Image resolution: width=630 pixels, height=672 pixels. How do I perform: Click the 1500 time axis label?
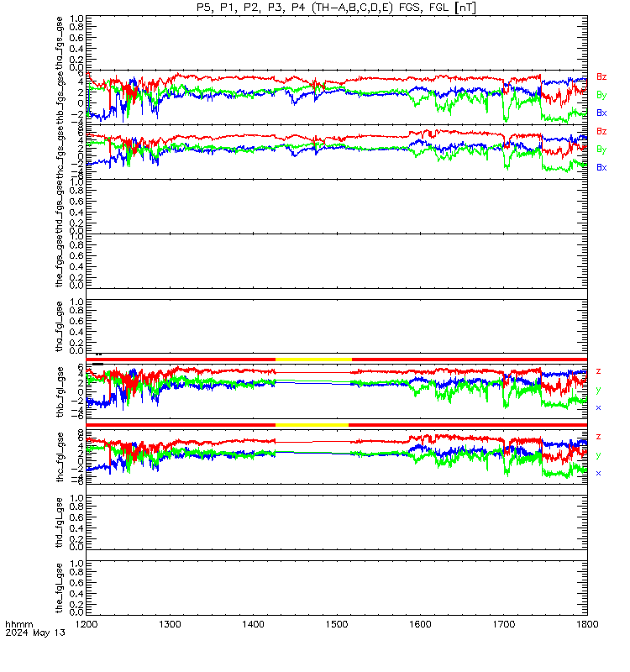click(x=337, y=624)
